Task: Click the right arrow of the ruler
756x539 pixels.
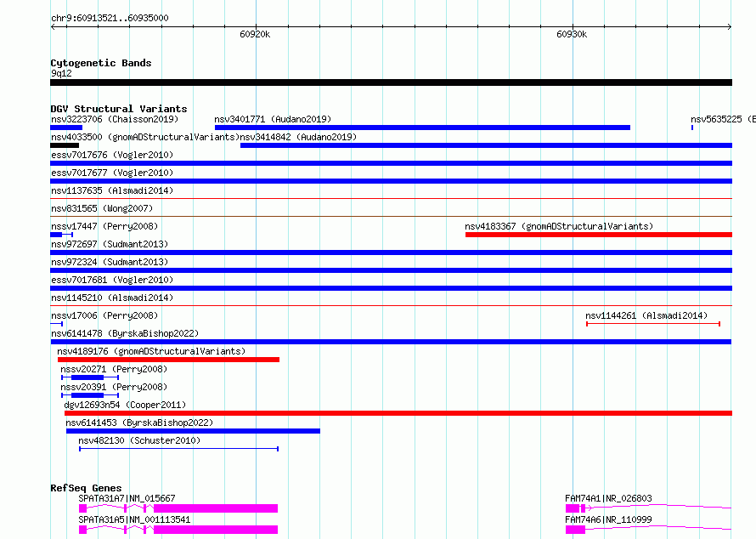Action: [x=730, y=26]
